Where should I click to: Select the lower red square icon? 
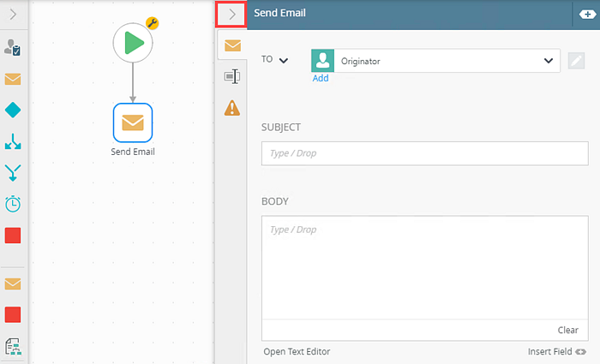click(x=13, y=314)
